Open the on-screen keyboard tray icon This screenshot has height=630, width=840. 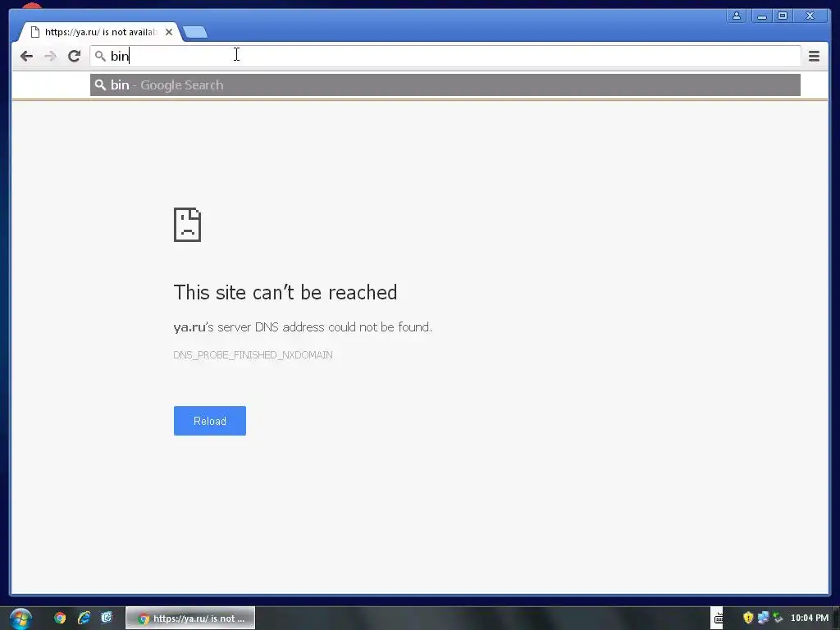[x=717, y=619]
